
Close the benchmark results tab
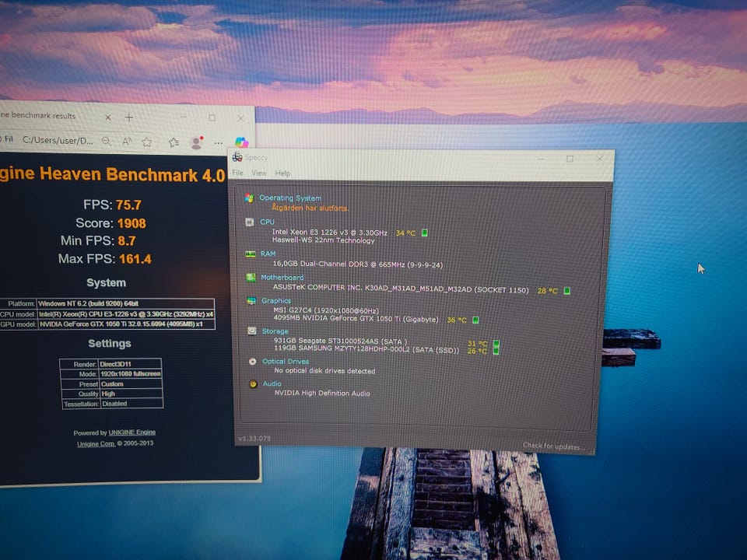point(108,117)
